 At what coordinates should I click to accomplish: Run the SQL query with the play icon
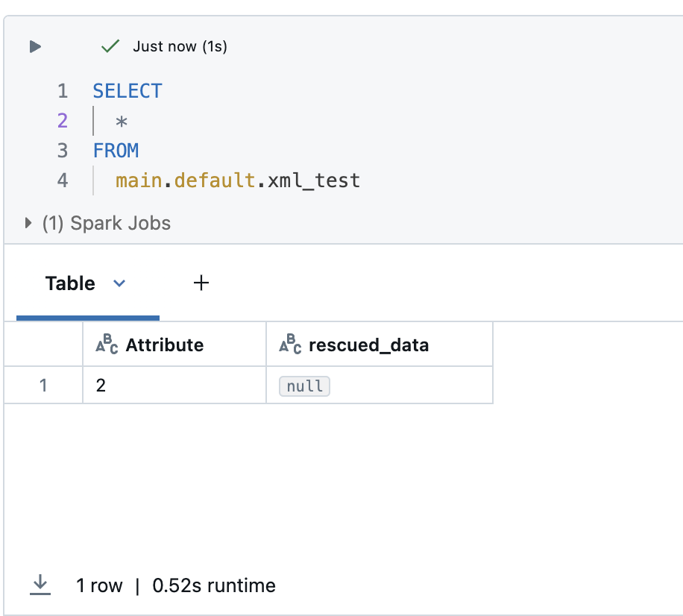point(34,46)
